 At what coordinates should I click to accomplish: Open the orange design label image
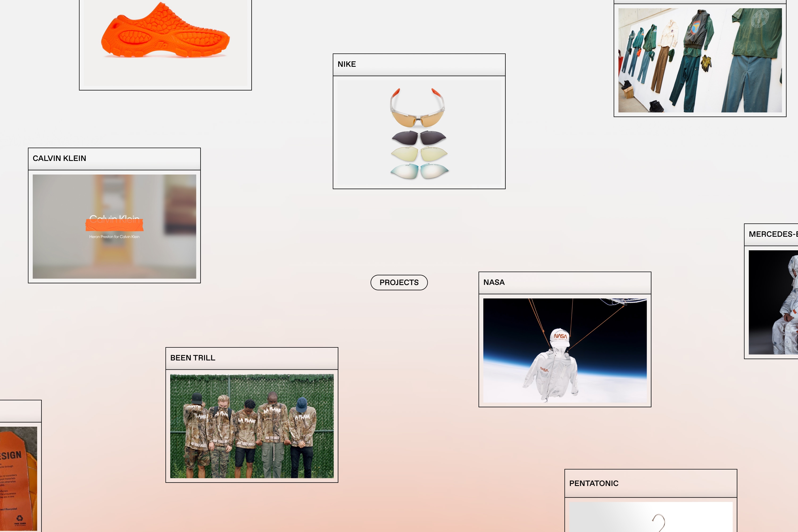pyautogui.click(x=18, y=479)
